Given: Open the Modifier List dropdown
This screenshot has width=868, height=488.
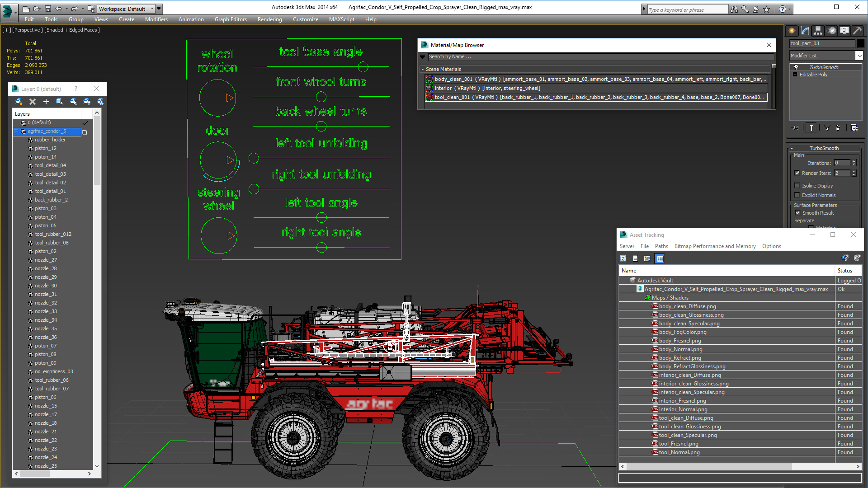Looking at the screenshot, I should (x=859, y=56).
